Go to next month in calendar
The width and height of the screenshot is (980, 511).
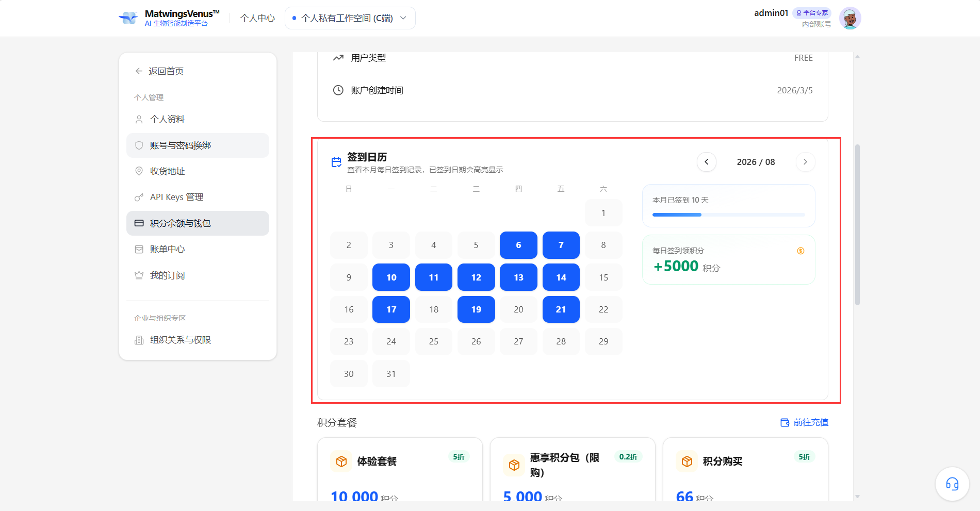click(x=805, y=162)
